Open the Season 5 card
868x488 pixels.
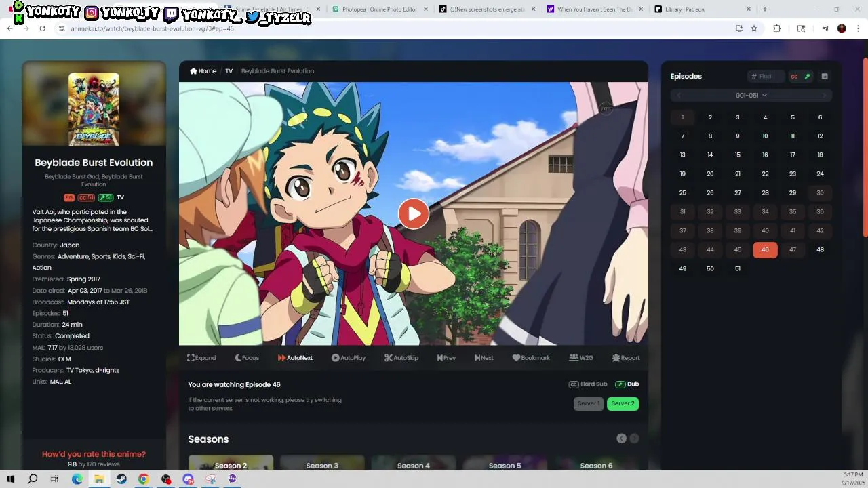(505, 463)
